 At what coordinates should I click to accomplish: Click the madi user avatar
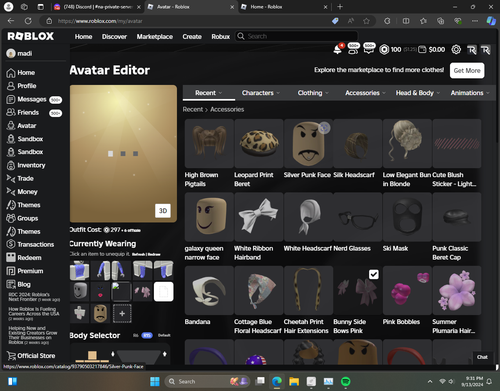(11, 53)
